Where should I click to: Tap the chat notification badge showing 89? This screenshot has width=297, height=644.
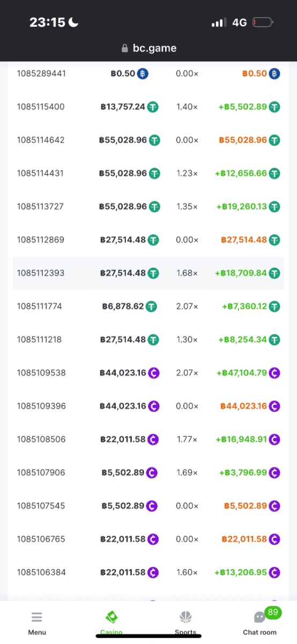[x=273, y=612]
